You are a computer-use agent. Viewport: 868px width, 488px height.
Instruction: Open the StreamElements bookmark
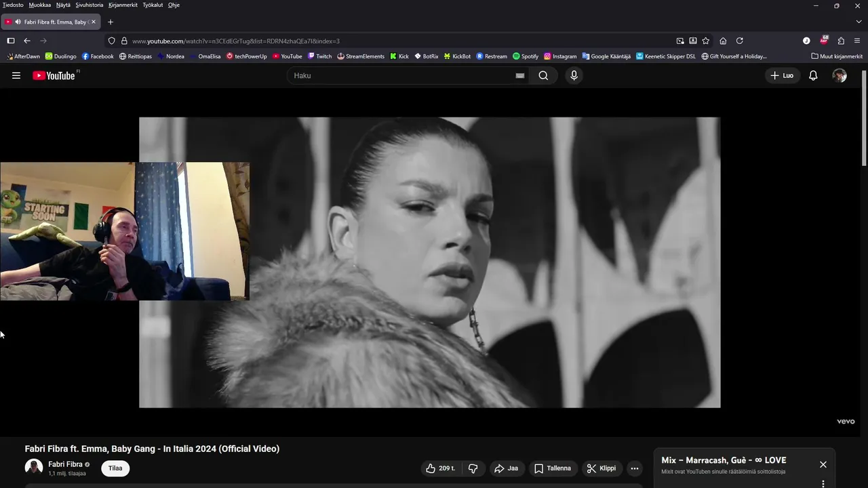coord(361,56)
